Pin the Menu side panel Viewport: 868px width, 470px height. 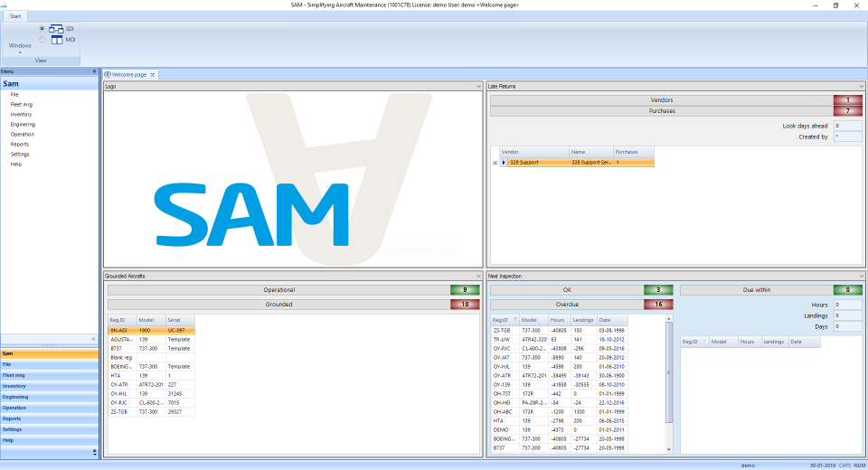[94, 71]
